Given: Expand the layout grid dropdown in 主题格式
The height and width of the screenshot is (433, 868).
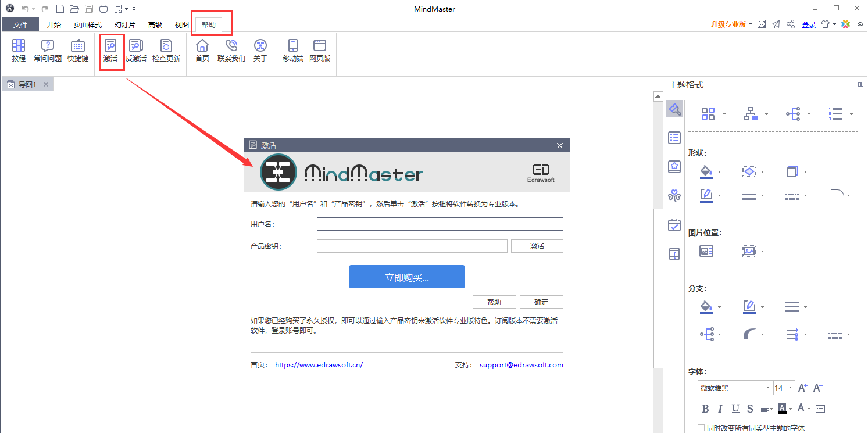Looking at the screenshot, I should coord(724,114).
